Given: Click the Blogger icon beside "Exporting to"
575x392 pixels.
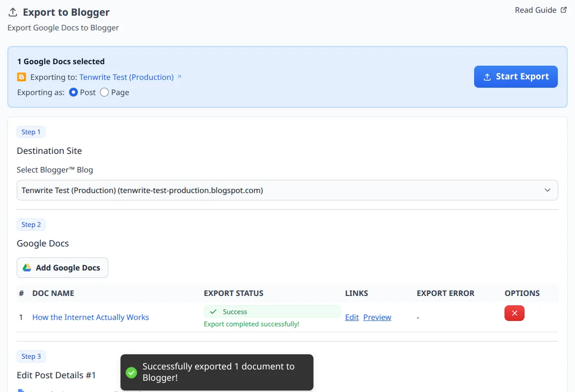Looking at the screenshot, I should pyautogui.click(x=21, y=77).
